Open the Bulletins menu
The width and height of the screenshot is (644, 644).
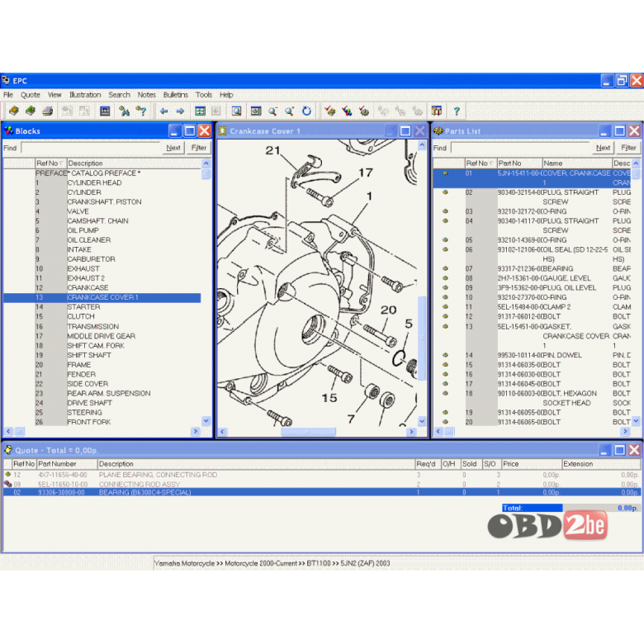click(175, 95)
